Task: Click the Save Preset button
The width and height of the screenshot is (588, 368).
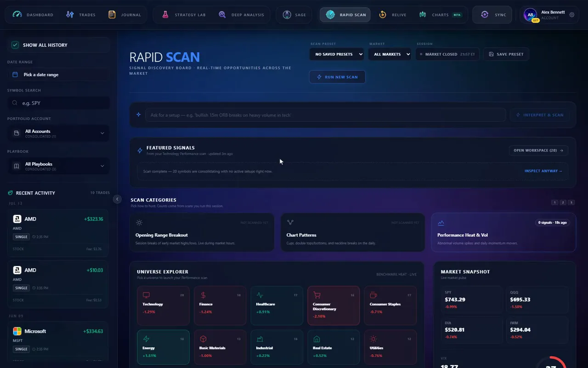Action: (x=506, y=54)
